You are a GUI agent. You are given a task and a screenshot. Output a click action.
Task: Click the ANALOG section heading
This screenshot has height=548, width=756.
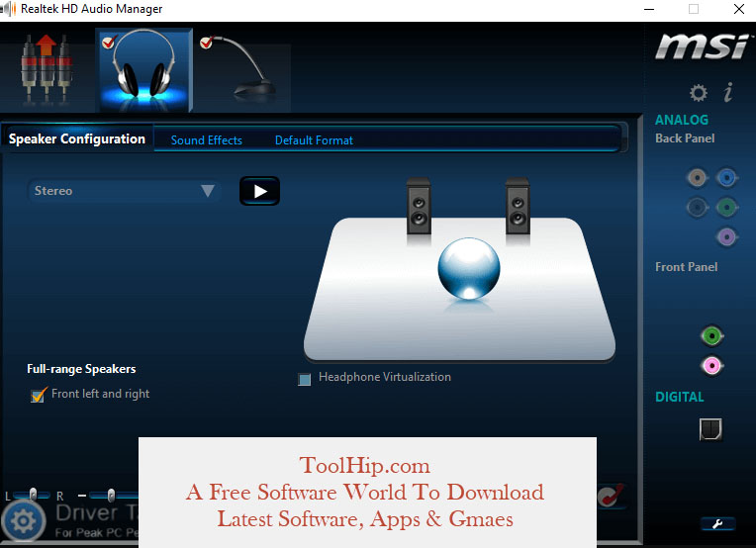point(681,120)
